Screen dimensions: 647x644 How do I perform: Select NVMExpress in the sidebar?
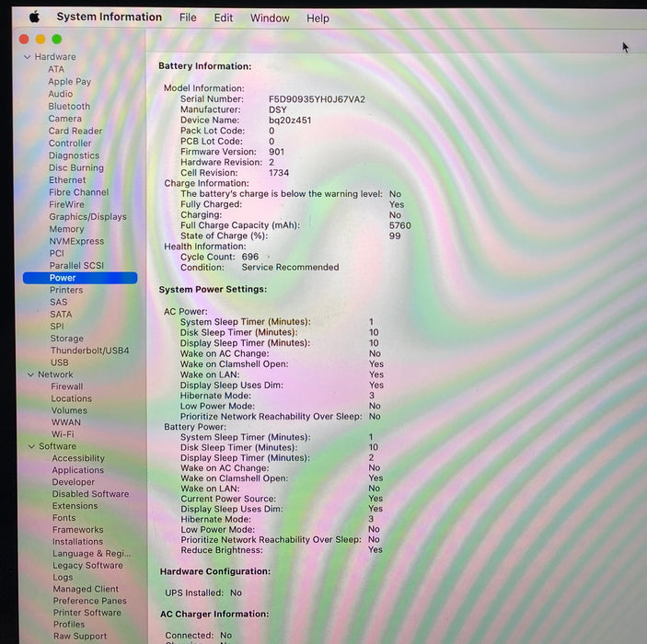point(76,241)
